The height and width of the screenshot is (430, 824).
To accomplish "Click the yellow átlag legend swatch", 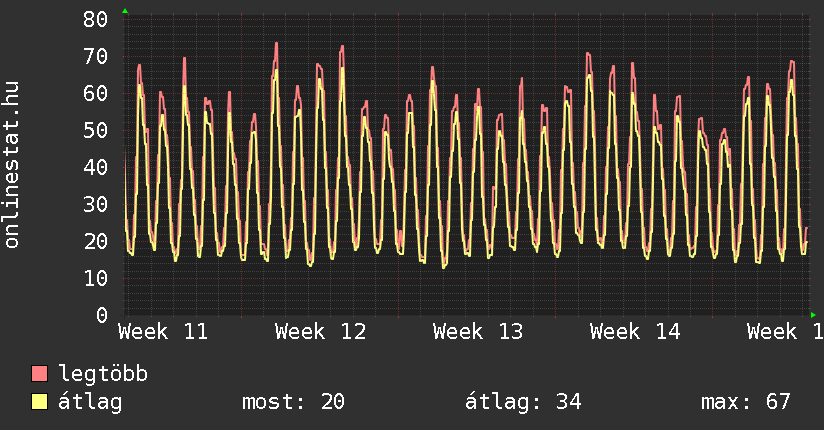I will pyautogui.click(x=40, y=403).
